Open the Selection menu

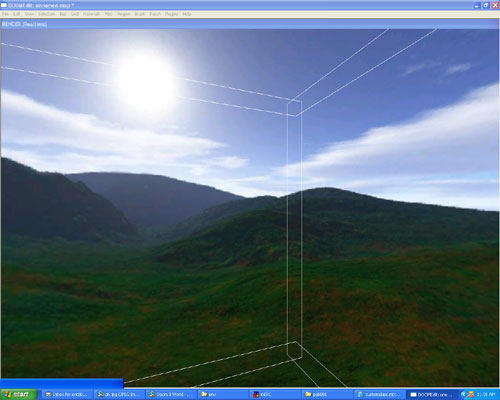46,14
